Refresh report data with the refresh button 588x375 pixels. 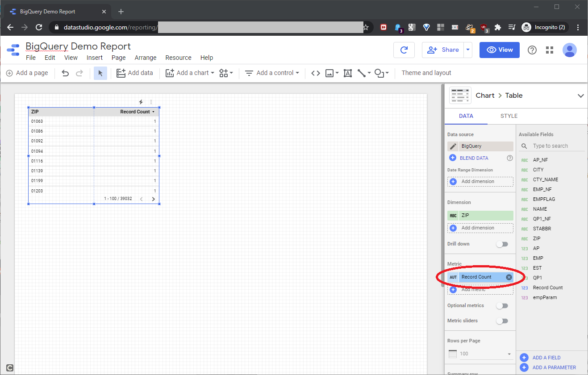[x=404, y=50]
